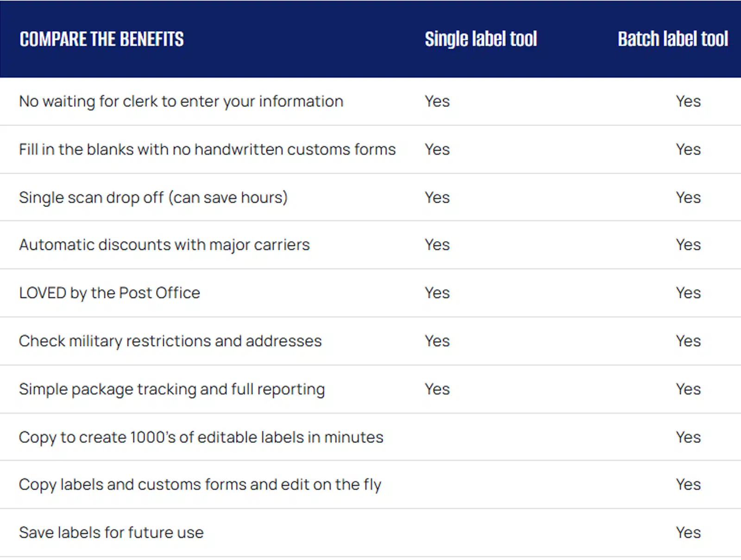Click "Single scan drop off" benefit text
741x560 pixels.
pyautogui.click(x=153, y=198)
